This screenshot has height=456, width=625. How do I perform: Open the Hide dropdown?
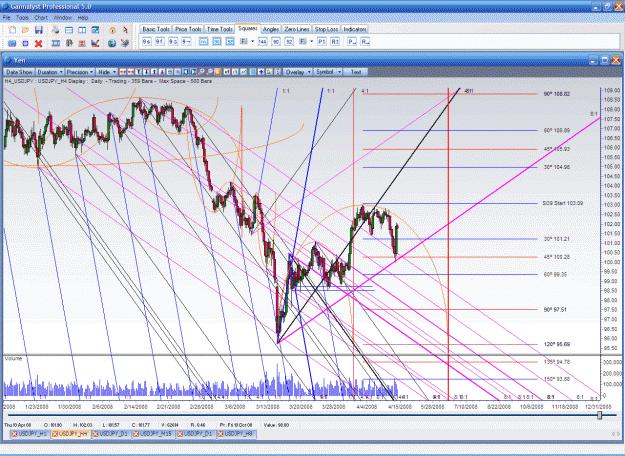[x=106, y=72]
